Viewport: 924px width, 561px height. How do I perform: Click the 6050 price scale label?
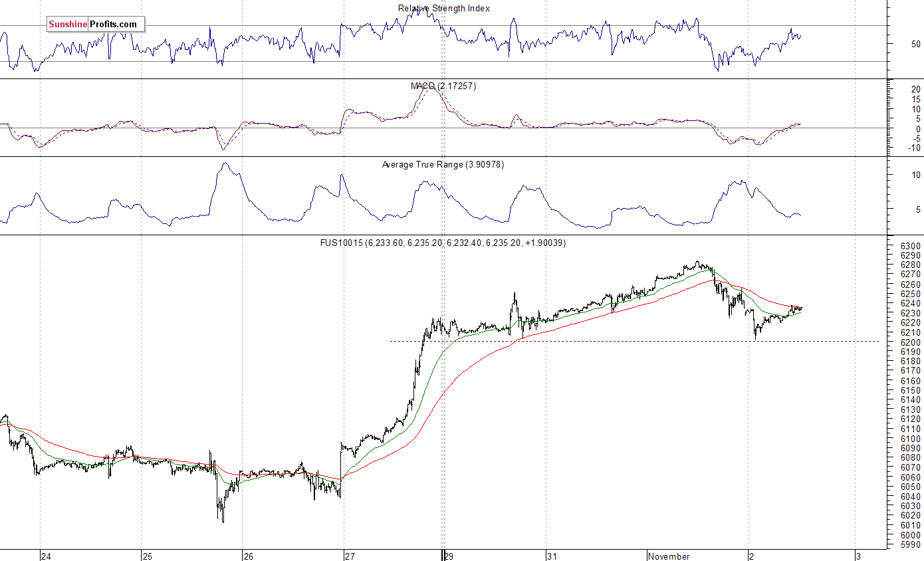coord(910,487)
